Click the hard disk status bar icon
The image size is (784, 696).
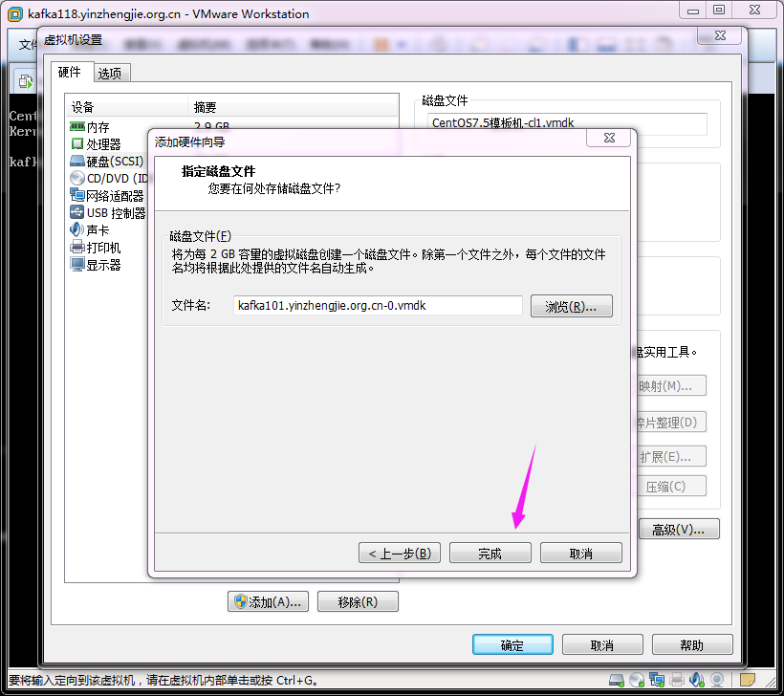617,680
